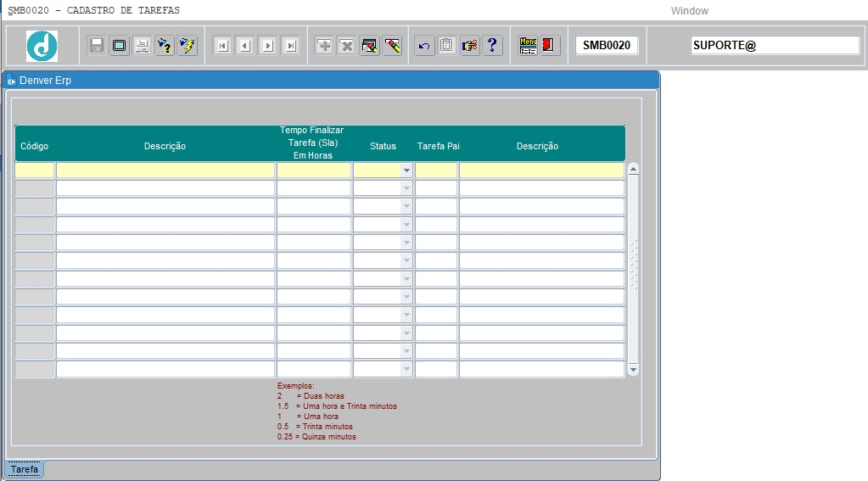868x481 pixels.
Task: Click the Save diskette icon
Action: 97,46
